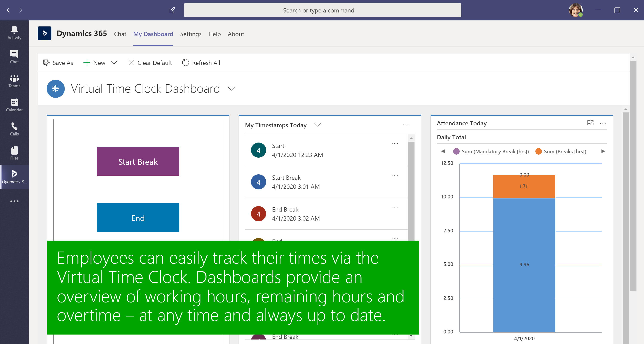Go forward with the forward arrow

(x=20, y=10)
